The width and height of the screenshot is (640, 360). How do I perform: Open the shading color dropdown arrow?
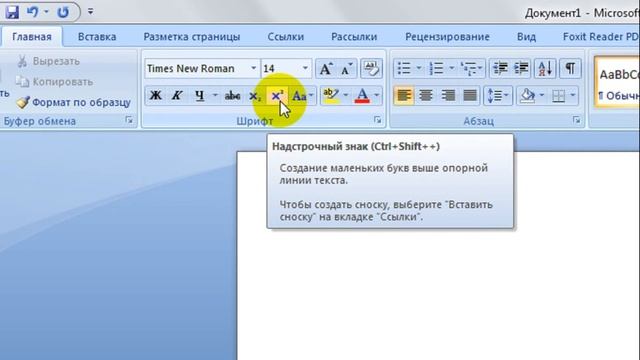click(x=542, y=96)
